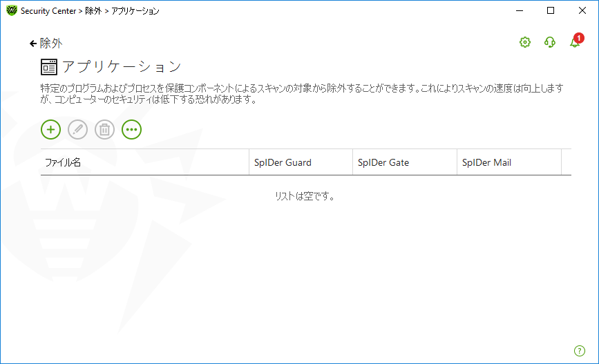Click the SpIDer Gate column header

tap(405, 162)
